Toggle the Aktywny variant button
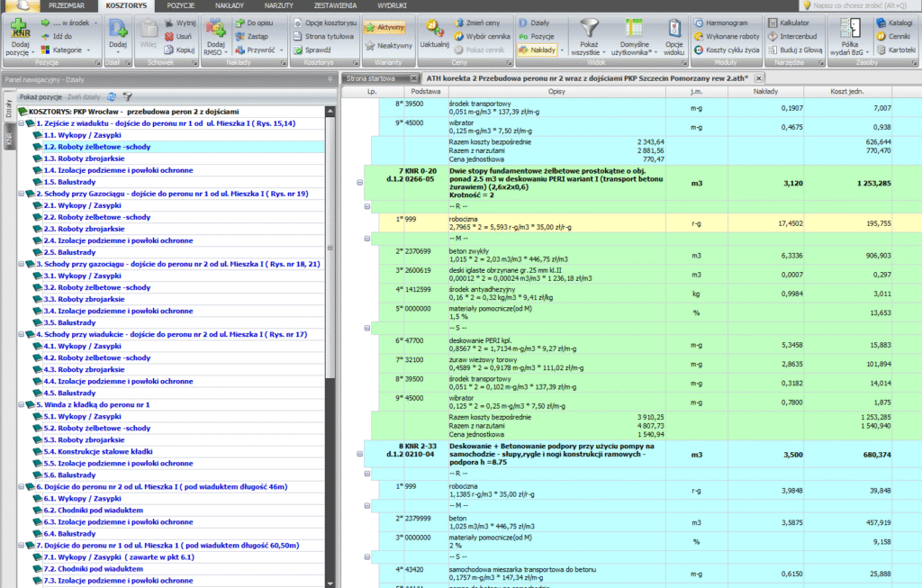This screenshot has width=922, height=588. (x=384, y=28)
